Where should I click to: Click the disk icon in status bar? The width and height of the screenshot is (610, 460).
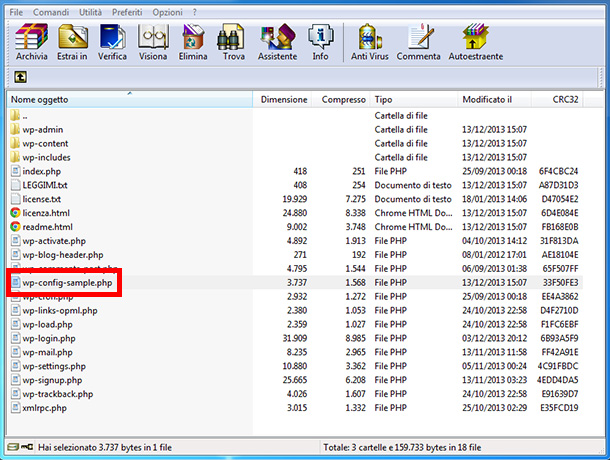13,447
